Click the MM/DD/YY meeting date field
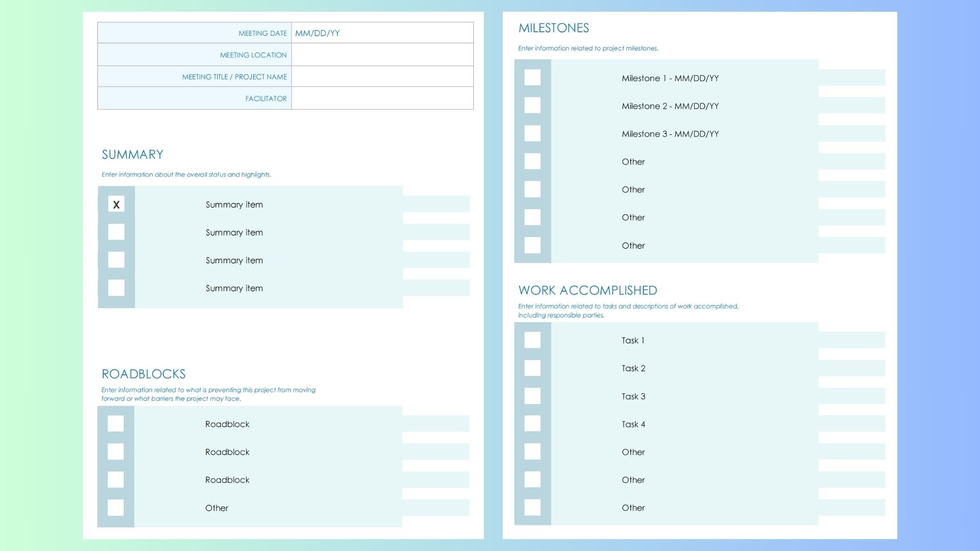This screenshot has height=551, width=980. click(x=382, y=33)
